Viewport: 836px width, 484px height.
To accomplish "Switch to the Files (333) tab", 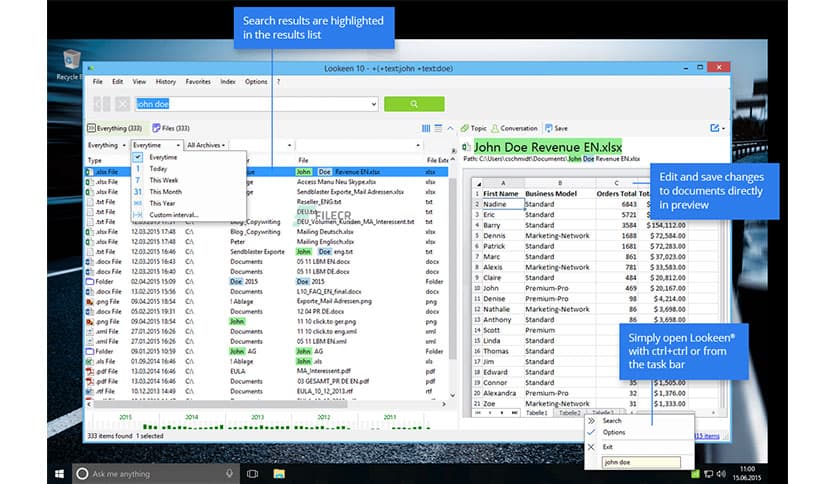I will 171,128.
